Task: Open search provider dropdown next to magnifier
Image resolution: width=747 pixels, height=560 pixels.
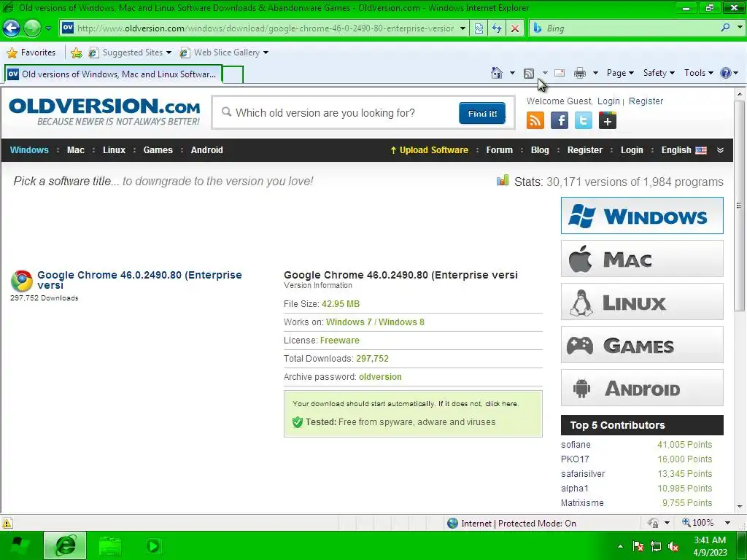Action: point(740,28)
